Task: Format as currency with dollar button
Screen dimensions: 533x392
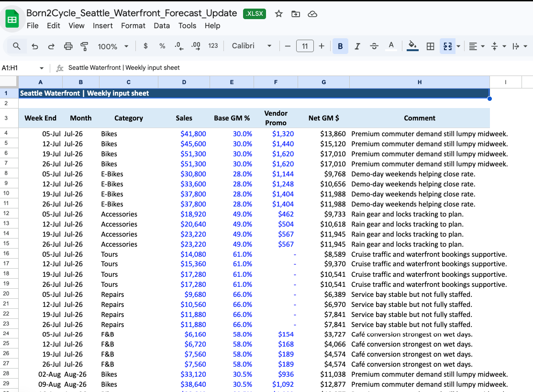Action: (x=145, y=46)
